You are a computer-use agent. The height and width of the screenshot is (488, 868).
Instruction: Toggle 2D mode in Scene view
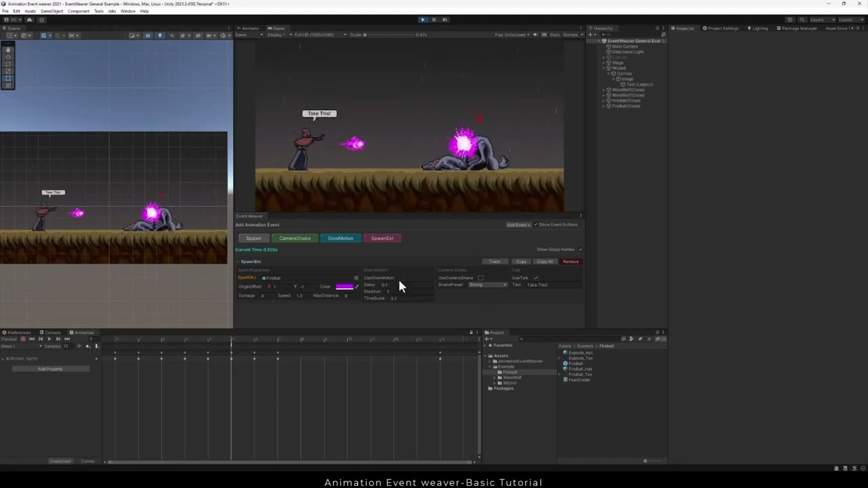[147, 35]
